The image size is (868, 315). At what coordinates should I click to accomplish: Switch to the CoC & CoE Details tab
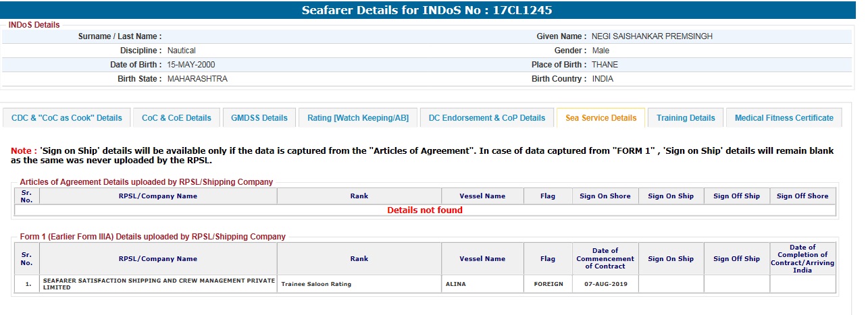176,118
